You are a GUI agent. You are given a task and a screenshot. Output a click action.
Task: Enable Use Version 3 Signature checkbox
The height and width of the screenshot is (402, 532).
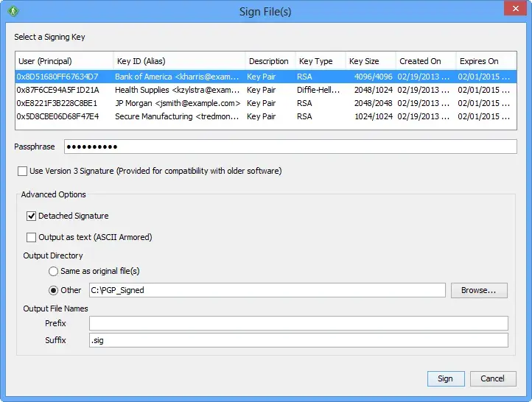click(x=22, y=171)
